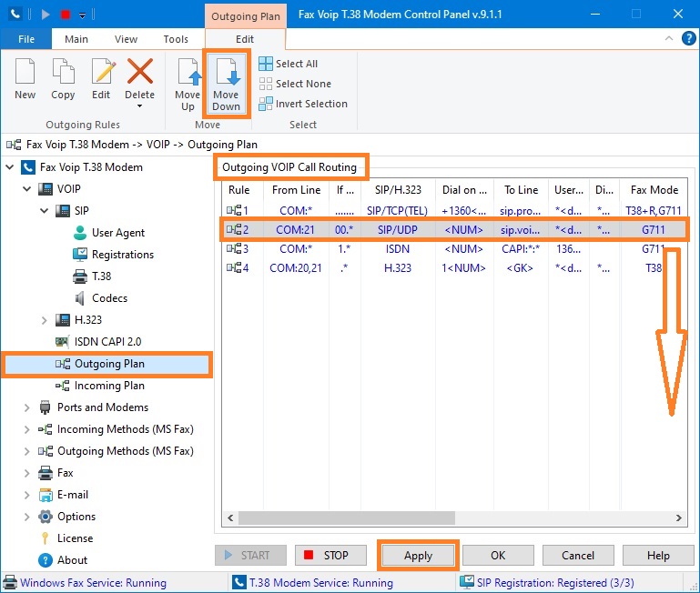Image resolution: width=700 pixels, height=593 pixels.
Task: Collapse the ribbon with the up chevron
Action: coord(669,38)
